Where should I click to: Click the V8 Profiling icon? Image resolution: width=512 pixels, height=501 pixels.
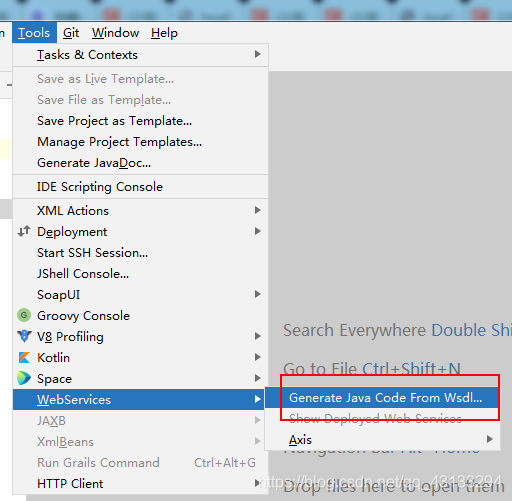(24, 336)
